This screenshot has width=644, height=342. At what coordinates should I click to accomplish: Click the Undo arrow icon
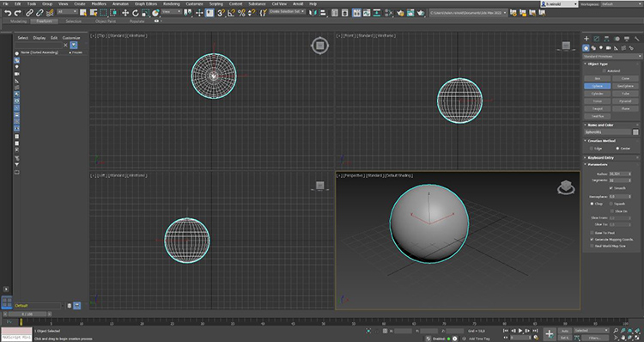8,13
